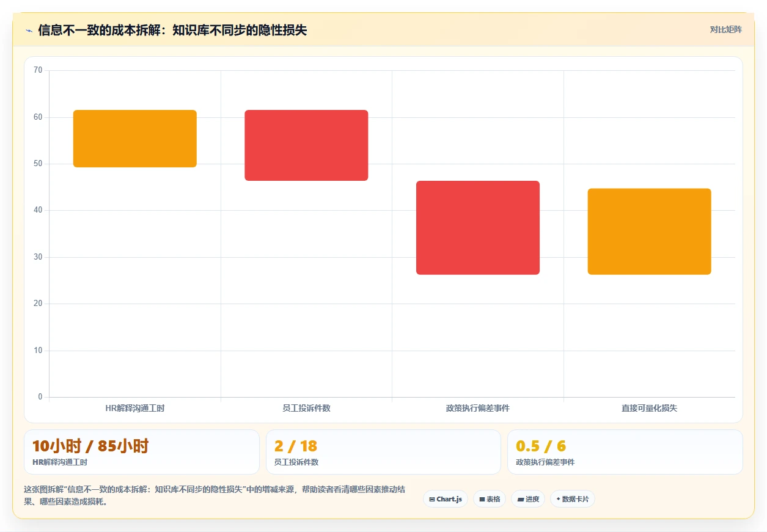Click the 对比矩阵 label in header
767x532 pixels.
[x=725, y=29]
